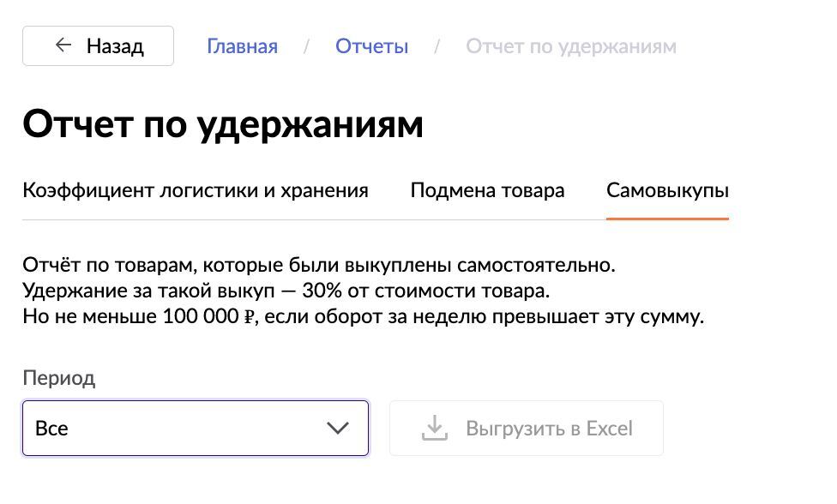Open the Отчеты breadcrumb link
The width and height of the screenshot is (837, 504).
click(371, 46)
